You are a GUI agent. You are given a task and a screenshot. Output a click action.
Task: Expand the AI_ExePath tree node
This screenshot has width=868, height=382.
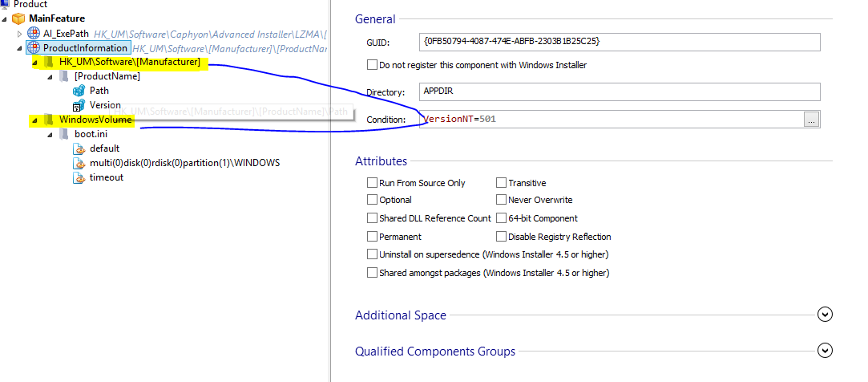click(x=21, y=34)
